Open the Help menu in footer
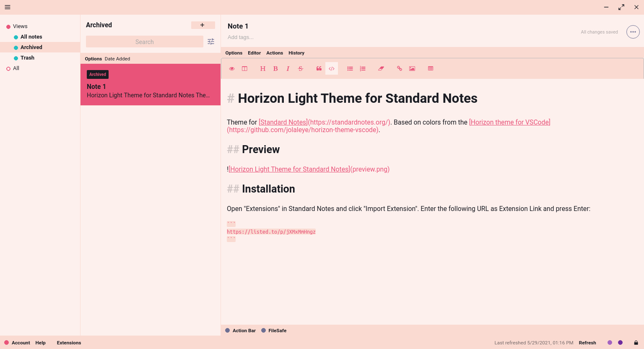Viewport: 644px width, 349px height. click(x=40, y=343)
